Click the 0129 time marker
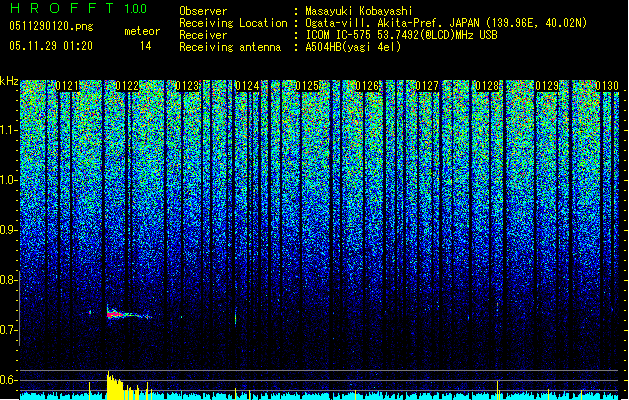Screen dimensions: 629x400 tap(547, 86)
